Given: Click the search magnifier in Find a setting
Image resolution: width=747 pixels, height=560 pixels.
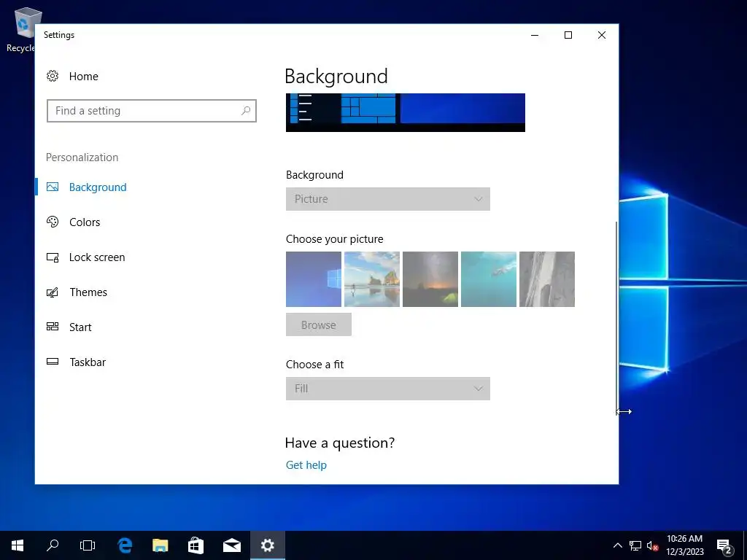Looking at the screenshot, I should point(246,111).
